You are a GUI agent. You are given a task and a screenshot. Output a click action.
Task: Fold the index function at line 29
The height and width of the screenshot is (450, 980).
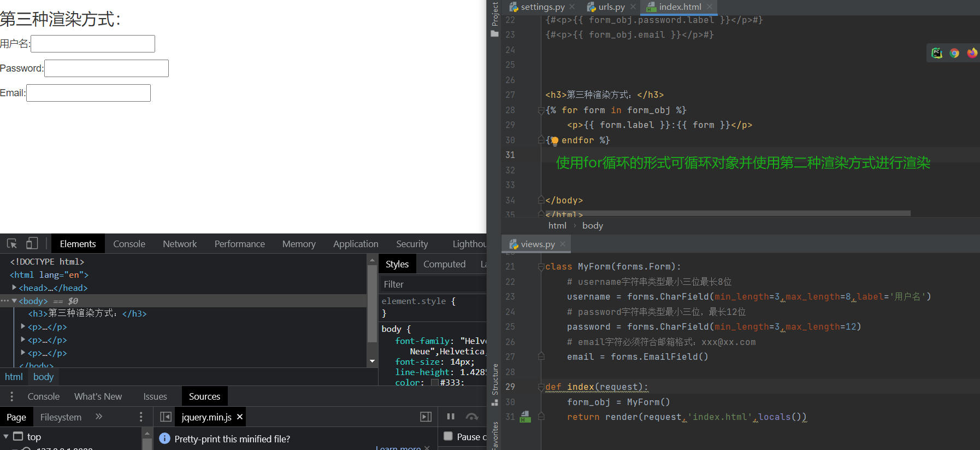[x=541, y=387]
